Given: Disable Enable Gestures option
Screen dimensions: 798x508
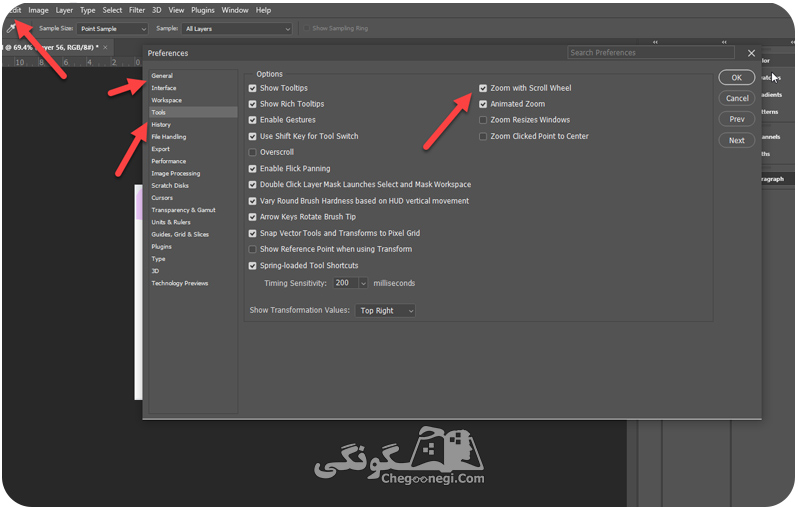Looking at the screenshot, I should pos(252,120).
